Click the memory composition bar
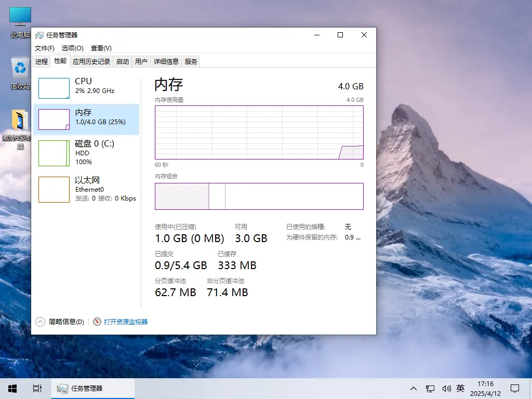 pos(259,196)
